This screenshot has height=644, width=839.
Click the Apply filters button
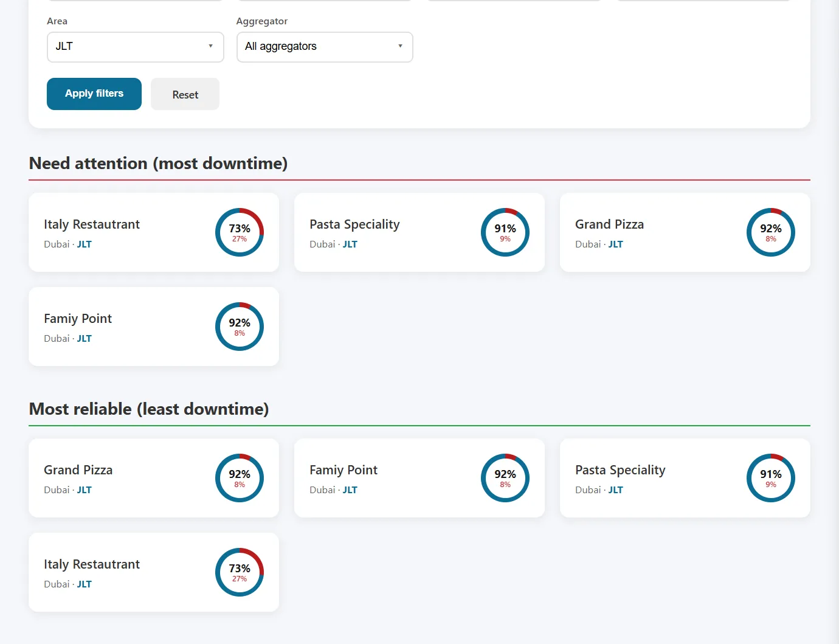pyautogui.click(x=94, y=94)
